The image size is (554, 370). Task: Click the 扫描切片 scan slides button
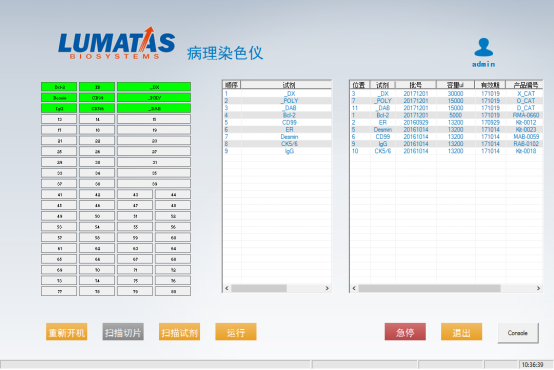click(x=123, y=332)
